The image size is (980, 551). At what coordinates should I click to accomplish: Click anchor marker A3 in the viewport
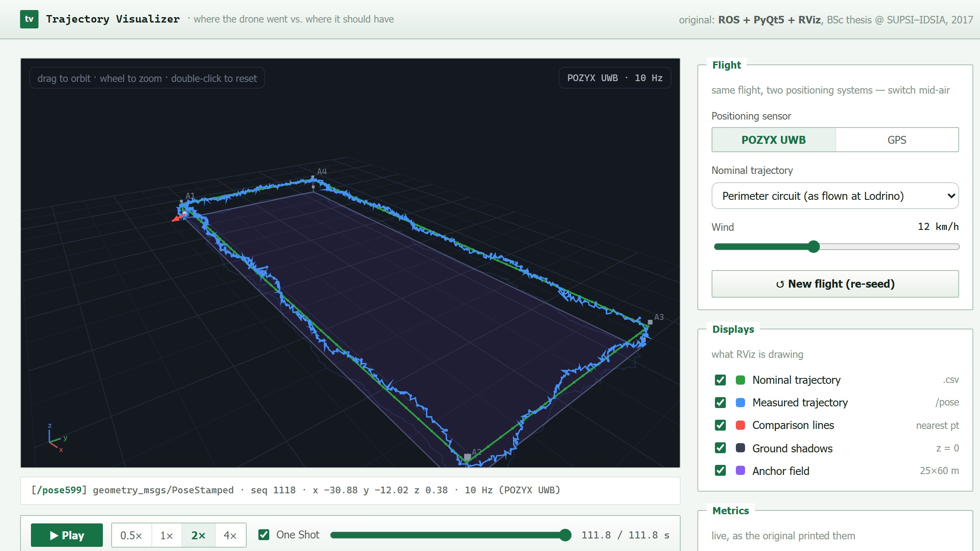650,322
